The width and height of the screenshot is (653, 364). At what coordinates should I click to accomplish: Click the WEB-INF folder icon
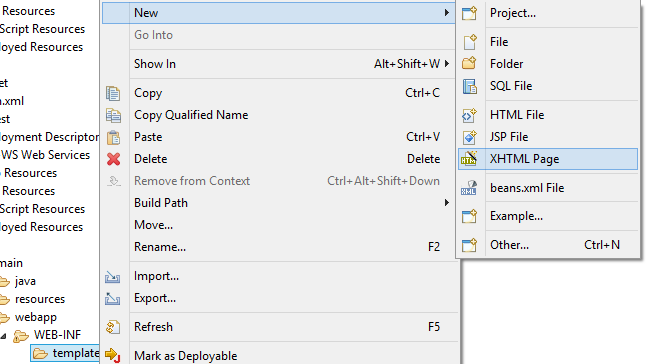coord(21,335)
